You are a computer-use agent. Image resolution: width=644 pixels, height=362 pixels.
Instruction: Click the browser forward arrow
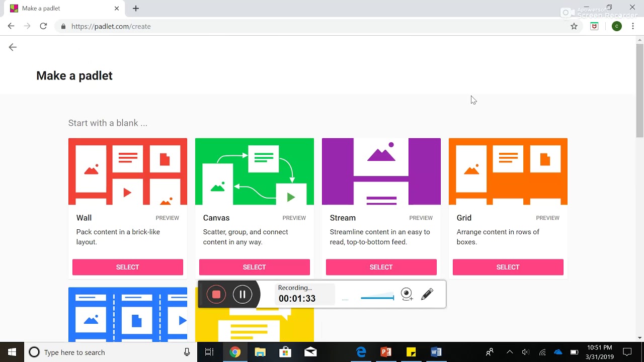[x=27, y=26]
